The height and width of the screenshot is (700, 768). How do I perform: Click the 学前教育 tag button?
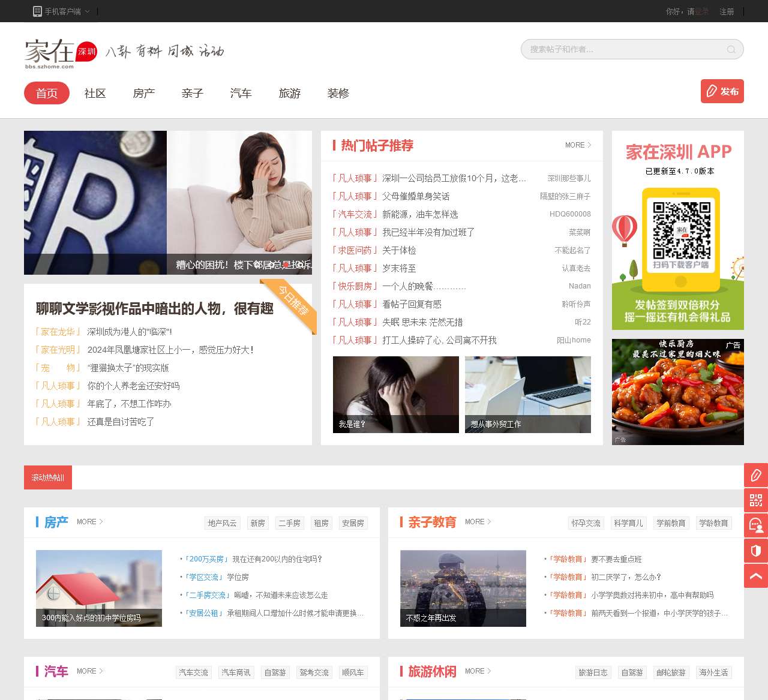click(671, 523)
